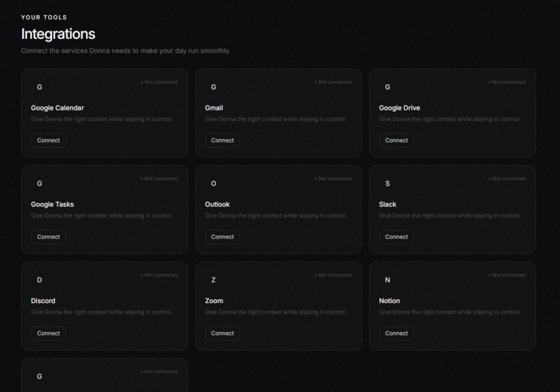
Task: Click the G icon in the bottom partial card
Action: [x=40, y=376]
